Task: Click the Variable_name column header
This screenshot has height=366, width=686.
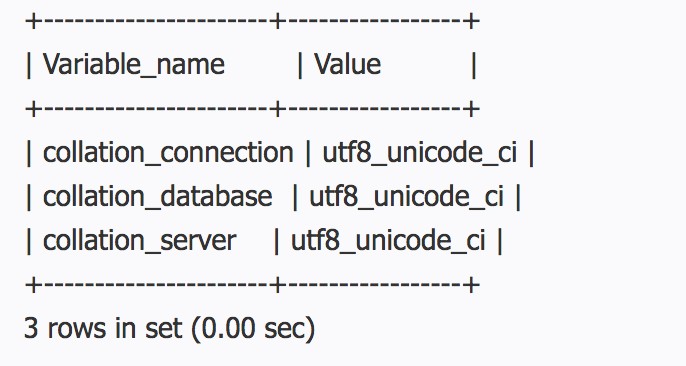Action: [x=134, y=65]
